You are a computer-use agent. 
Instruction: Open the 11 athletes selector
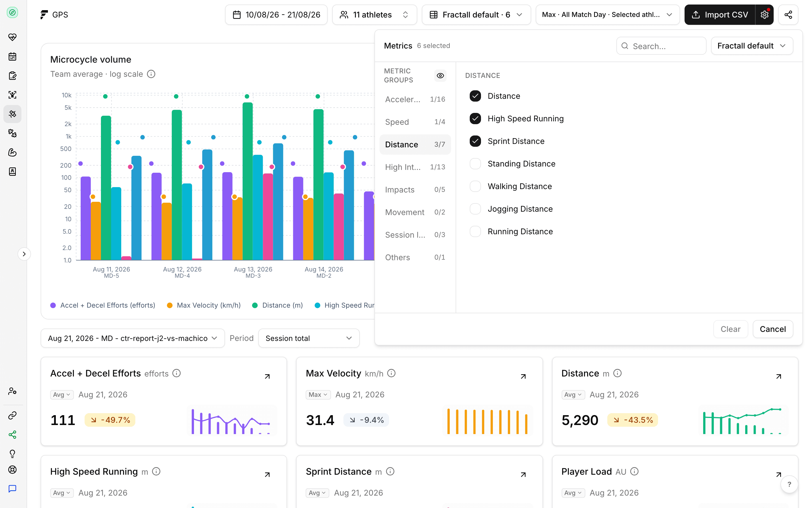click(374, 15)
